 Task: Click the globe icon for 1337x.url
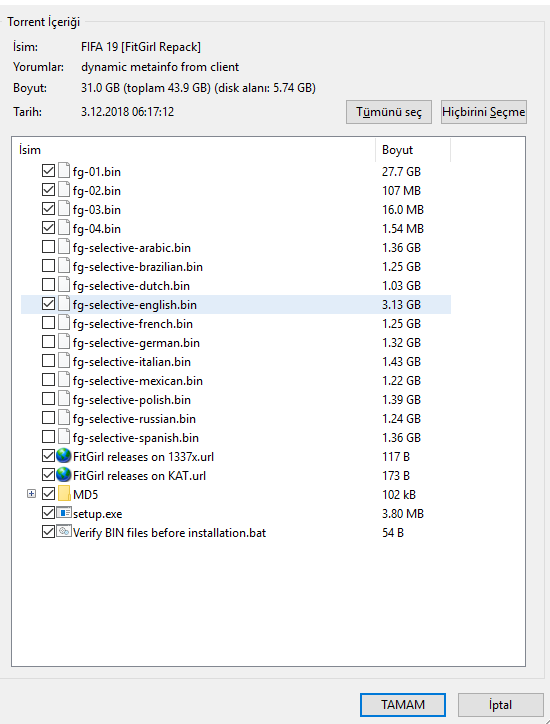[64, 456]
